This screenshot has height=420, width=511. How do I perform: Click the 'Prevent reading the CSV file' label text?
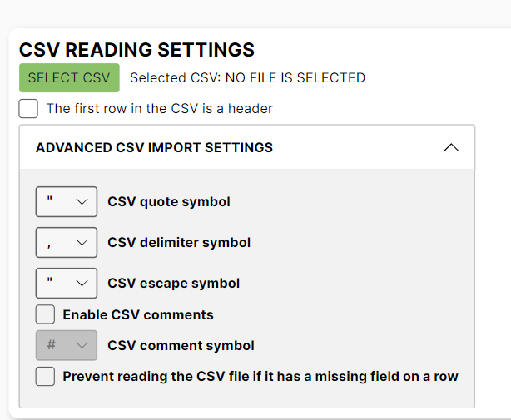[260, 377]
